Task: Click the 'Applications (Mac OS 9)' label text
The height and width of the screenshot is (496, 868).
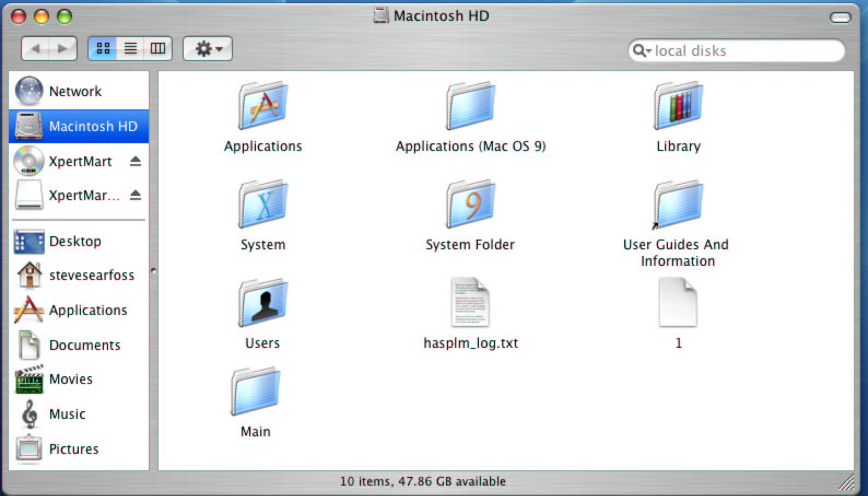Action: [x=471, y=146]
